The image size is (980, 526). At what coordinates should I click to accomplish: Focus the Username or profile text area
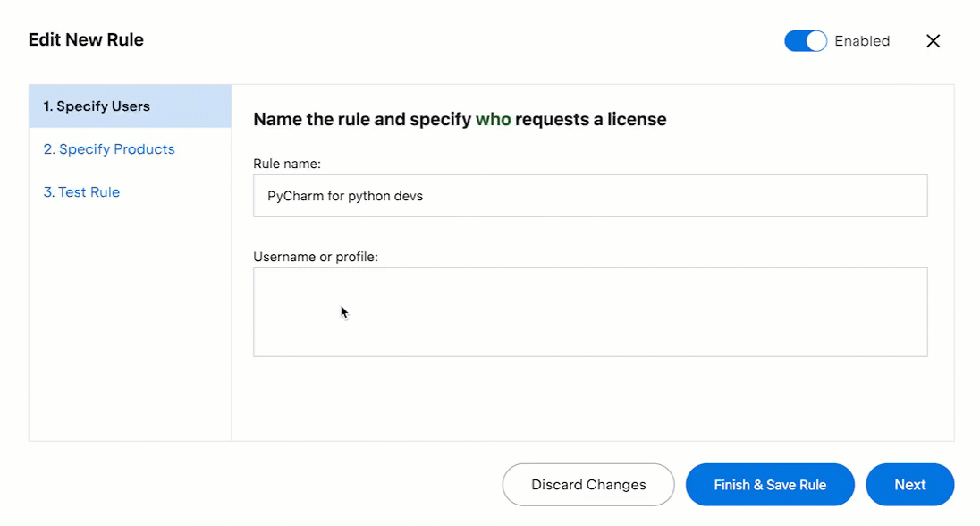(x=590, y=311)
